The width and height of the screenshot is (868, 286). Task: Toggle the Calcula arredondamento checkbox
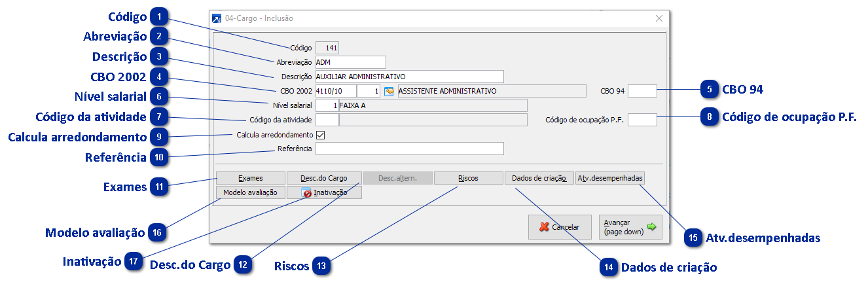point(320,135)
